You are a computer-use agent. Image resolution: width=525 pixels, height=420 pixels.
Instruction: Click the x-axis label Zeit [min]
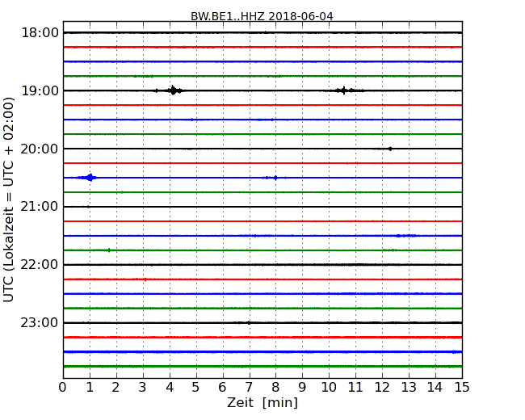click(262, 402)
